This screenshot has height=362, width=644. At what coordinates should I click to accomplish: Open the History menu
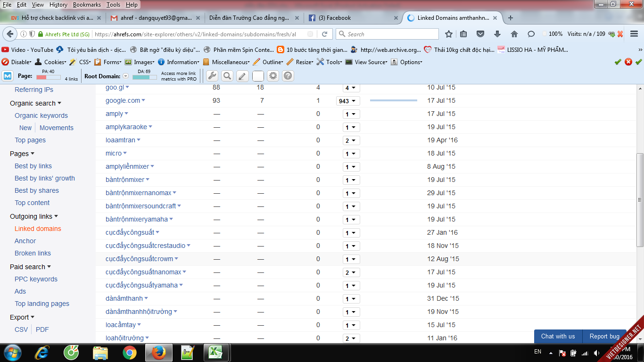pyautogui.click(x=58, y=5)
